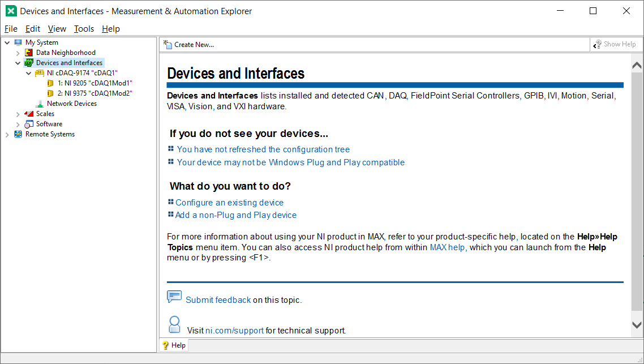
Task: Switch to the Help tab at bottom
Action: (173, 345)
